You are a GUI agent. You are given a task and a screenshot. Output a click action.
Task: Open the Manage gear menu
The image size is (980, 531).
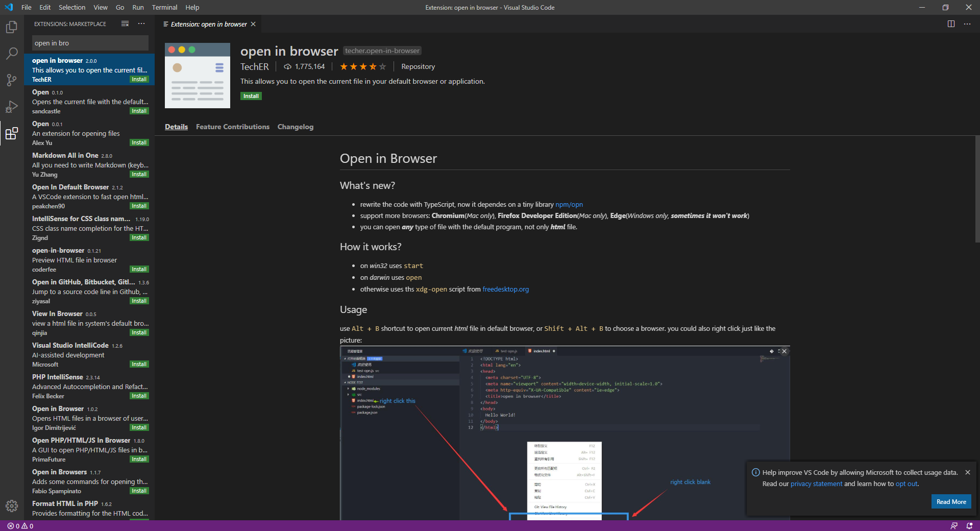coord(12,506)
